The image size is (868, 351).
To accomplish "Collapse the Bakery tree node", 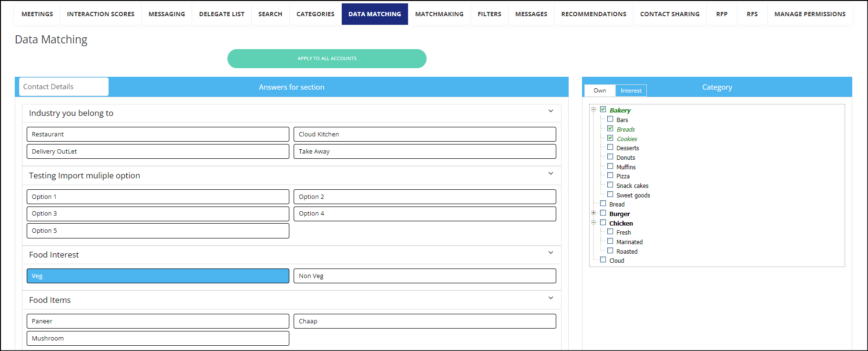I will coord(593,109).
